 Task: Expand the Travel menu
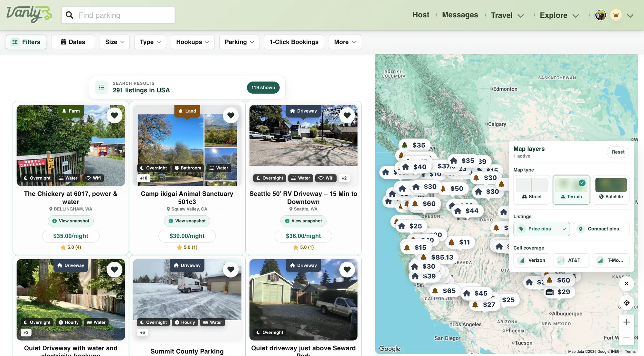(x=507, y=15)
